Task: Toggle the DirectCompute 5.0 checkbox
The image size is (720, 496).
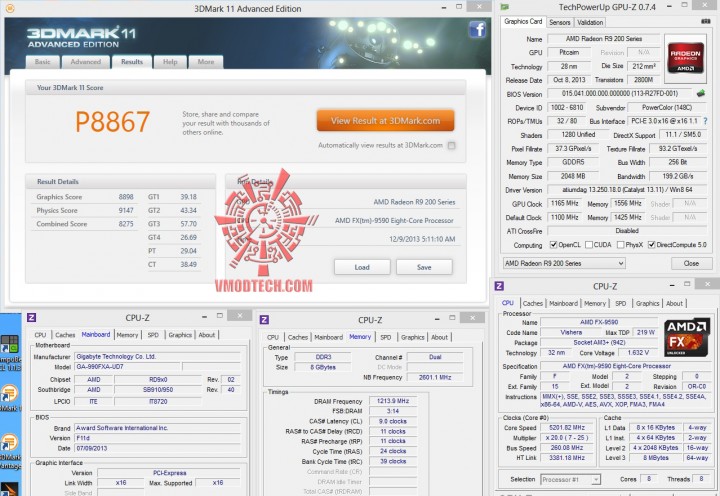Action: coord(652,245)
